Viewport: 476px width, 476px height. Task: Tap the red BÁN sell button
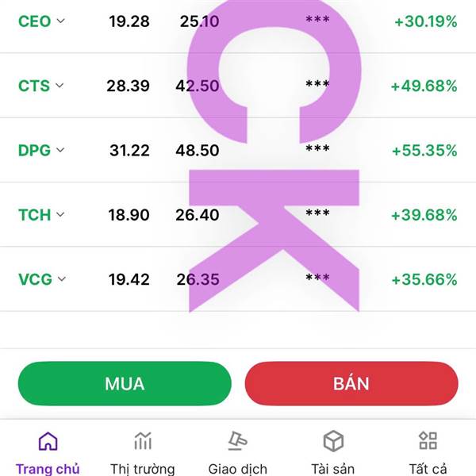click(351, 383)
